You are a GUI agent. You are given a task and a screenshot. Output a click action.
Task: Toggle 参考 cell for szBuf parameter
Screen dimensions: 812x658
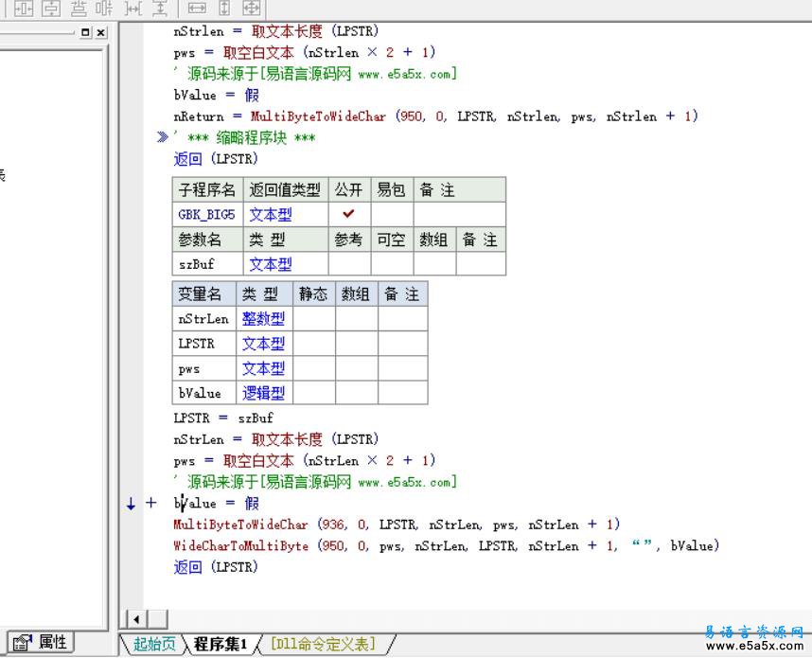pyautogui.click(x=349, y=264)
